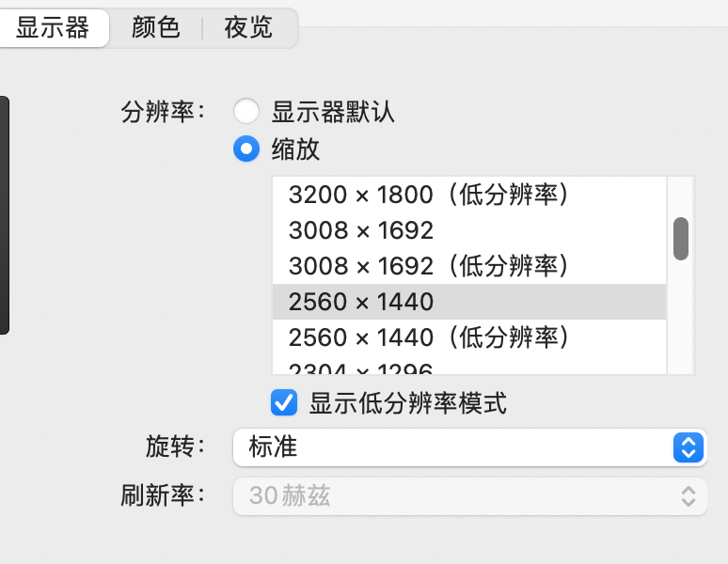Select the 缩放 scaled radio button

[x=246, y=149]
